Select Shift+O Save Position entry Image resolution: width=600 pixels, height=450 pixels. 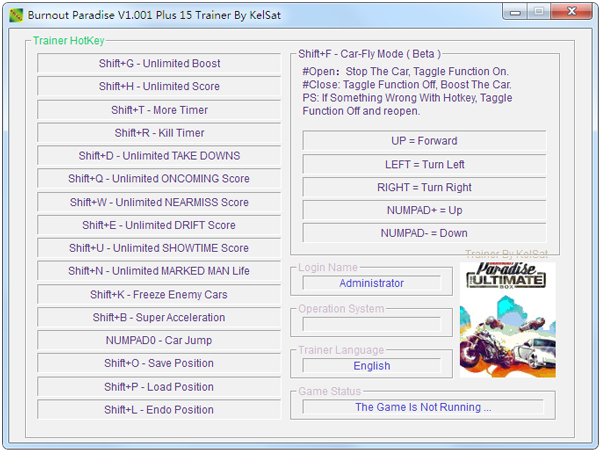(x=159, y=363)
